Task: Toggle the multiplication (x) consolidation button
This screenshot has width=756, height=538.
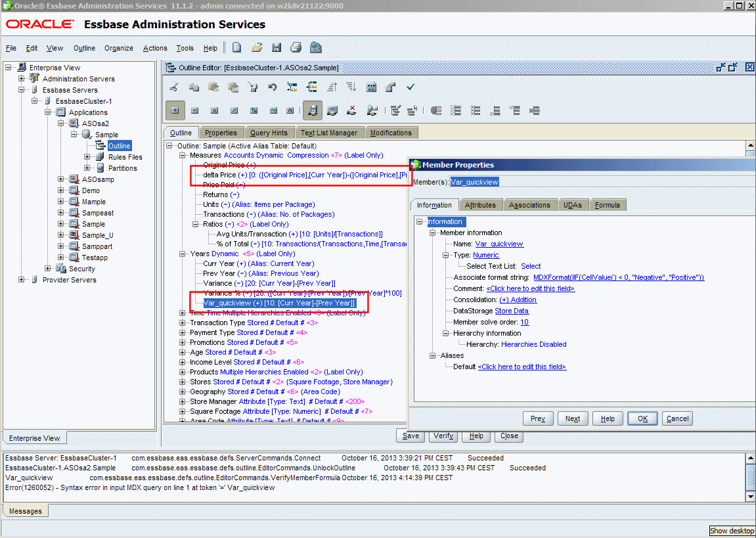Action: tap(215, 110)
